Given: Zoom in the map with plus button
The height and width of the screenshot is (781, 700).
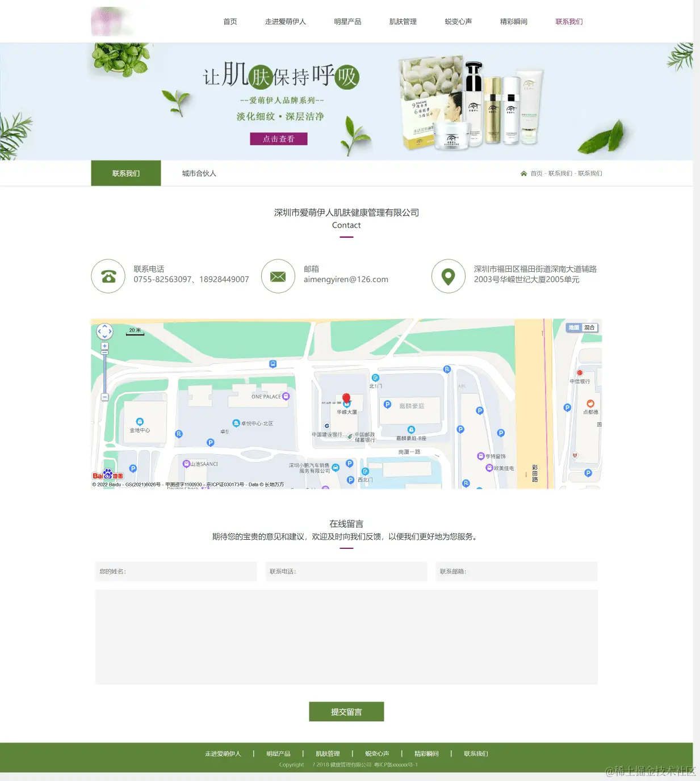Looking at the screenshot, I should (104, 346).
